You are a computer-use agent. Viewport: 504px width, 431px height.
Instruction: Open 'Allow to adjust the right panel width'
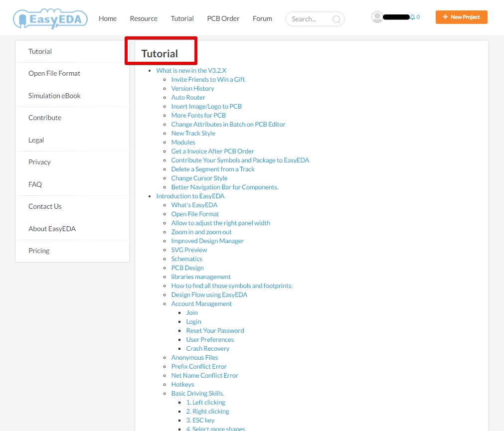pyautogui.click(x=220, y=223)
